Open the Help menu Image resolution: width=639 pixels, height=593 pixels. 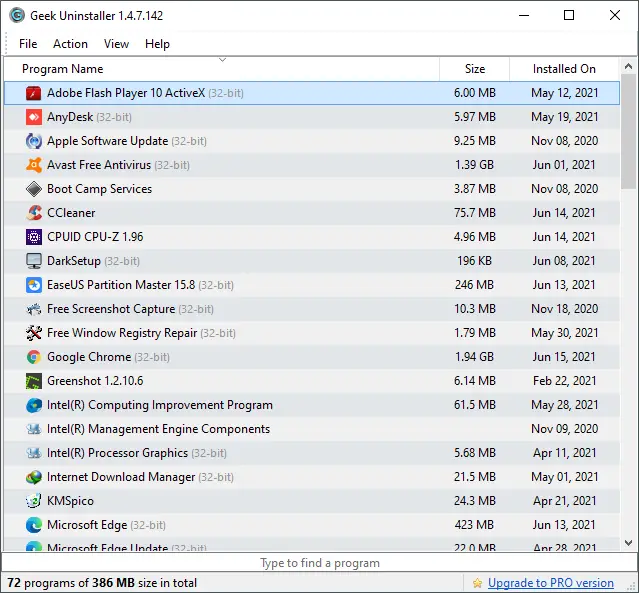click(x=157, y=44)
